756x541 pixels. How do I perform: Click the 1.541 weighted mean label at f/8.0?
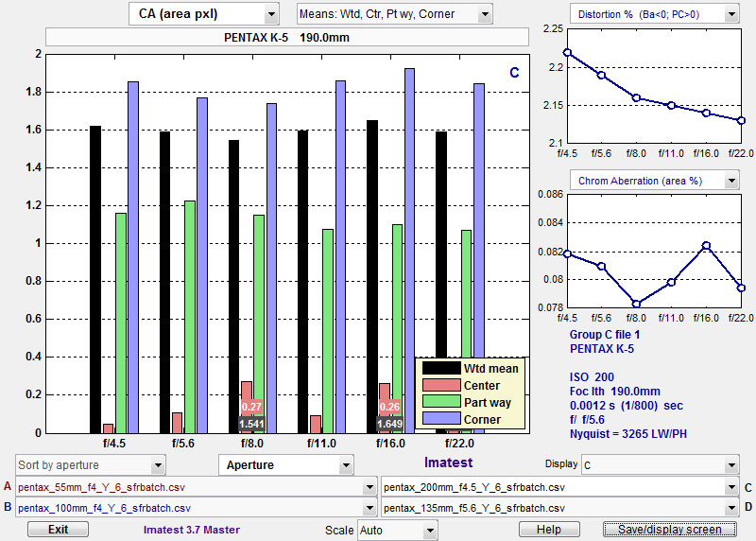click(251, 425)
